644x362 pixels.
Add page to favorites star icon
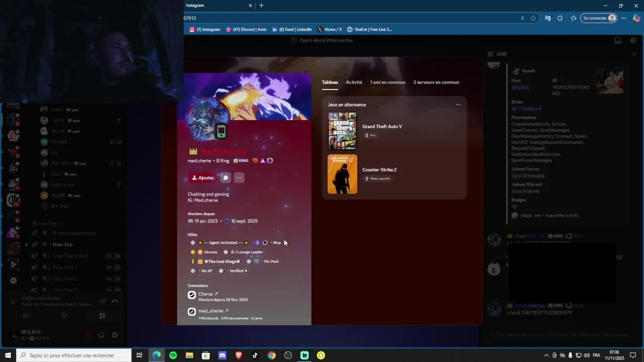point(533,18)
